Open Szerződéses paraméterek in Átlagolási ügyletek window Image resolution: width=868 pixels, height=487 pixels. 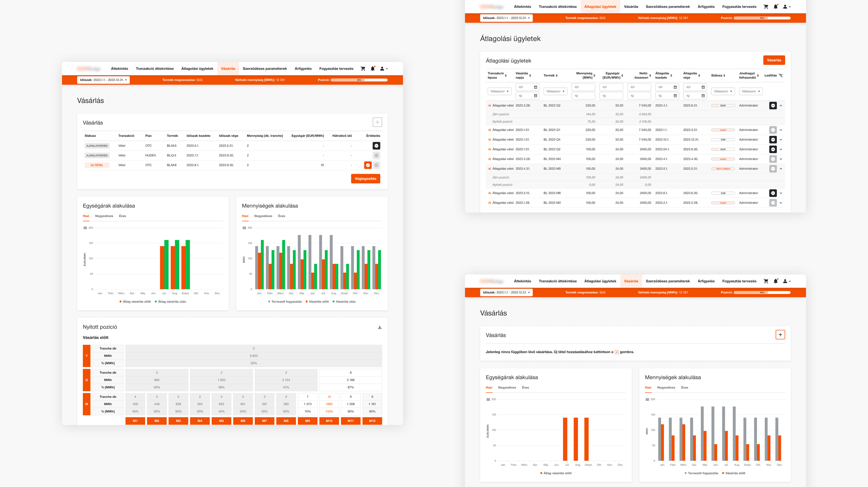[x=667, y=7]
